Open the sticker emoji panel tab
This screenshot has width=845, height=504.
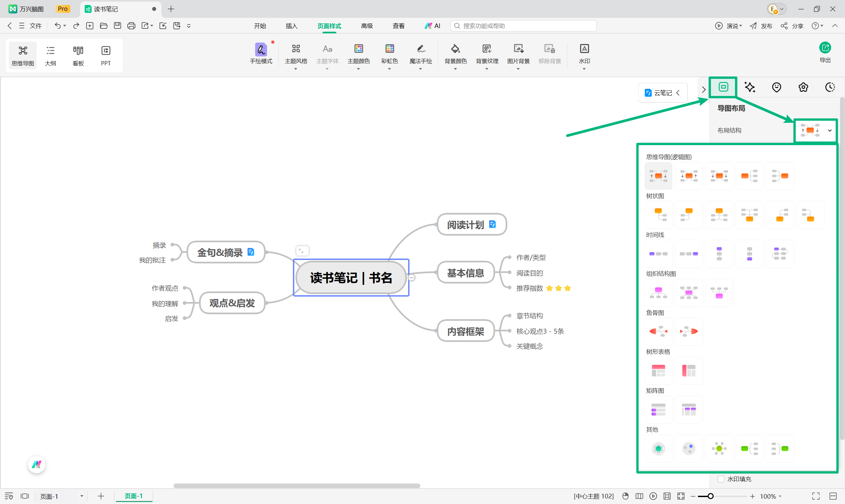[x=776, y=87]
